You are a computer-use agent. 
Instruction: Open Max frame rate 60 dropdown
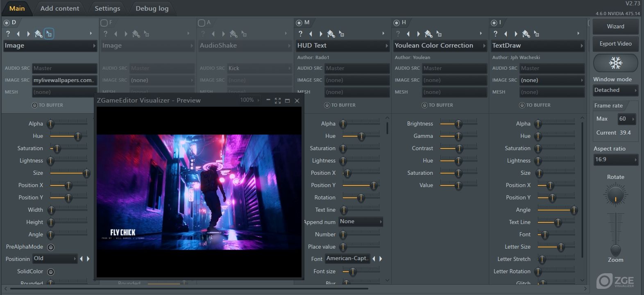[626, 119]
